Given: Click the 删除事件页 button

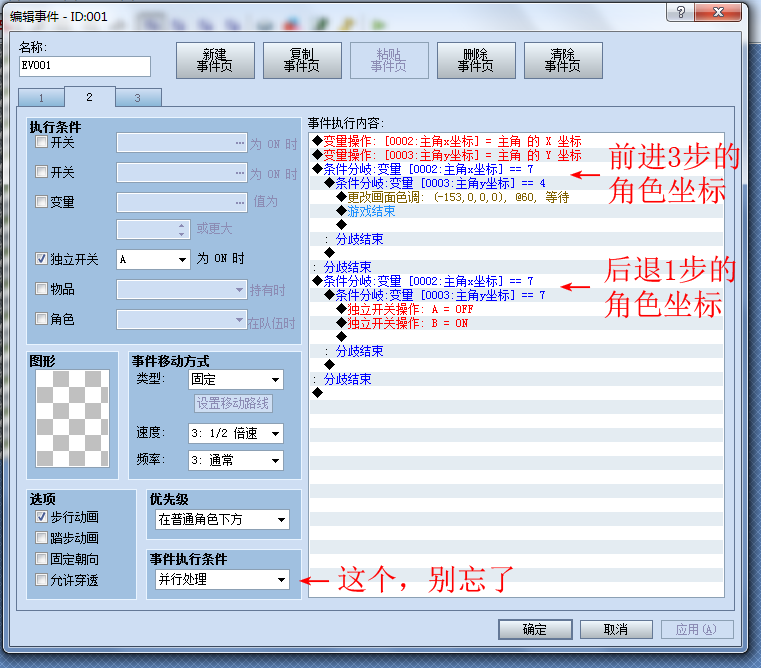Looking at the screenshot, I should click(476, 60).
